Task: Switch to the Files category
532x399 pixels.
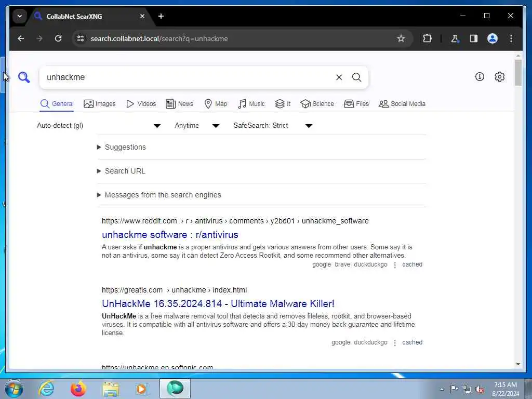Action: pos(356,104)
